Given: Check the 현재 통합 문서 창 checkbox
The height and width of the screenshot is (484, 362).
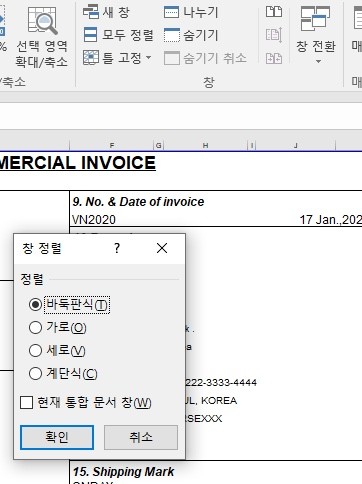Looking at the screenshot, I should click(26, 402).
